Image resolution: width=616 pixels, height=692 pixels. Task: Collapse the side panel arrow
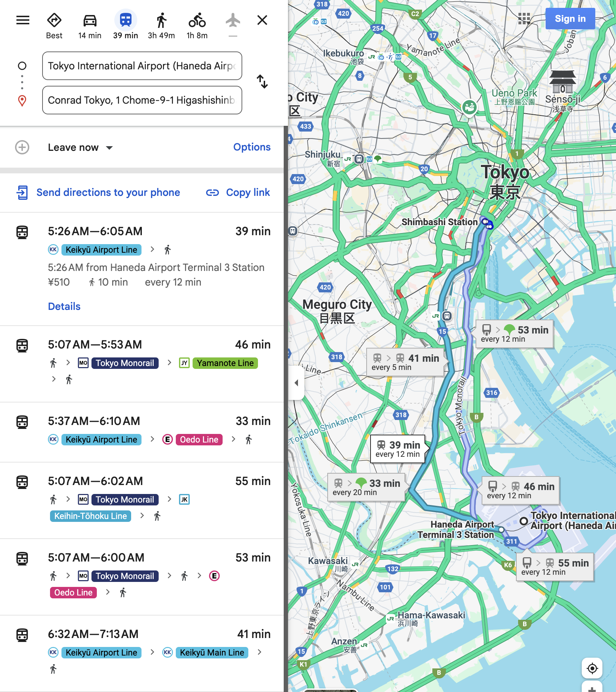296,383
